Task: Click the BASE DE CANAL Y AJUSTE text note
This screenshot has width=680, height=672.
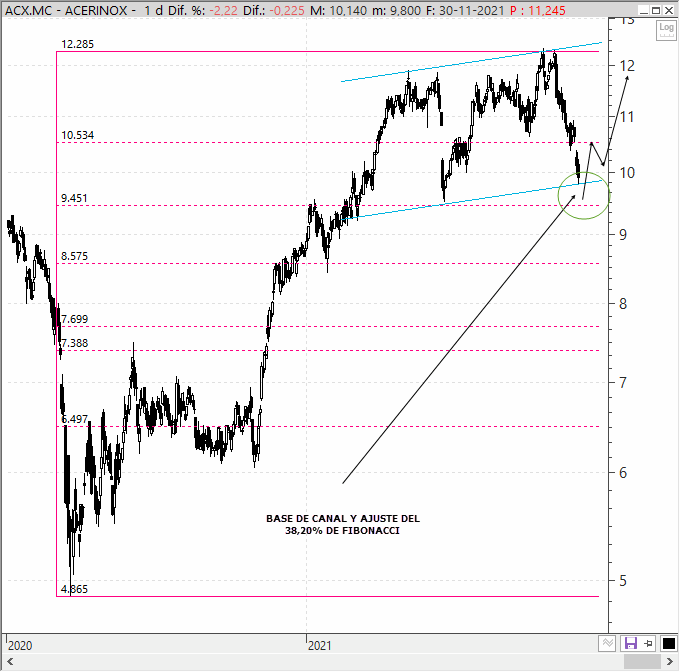Action: pyautogui.click(x=343, y=525)
